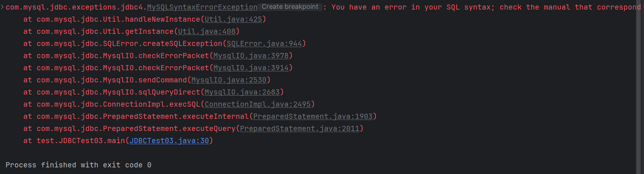Click the Create breakpoint button
The height and width of the screenshot is (174, 644).
coord(290,7)
